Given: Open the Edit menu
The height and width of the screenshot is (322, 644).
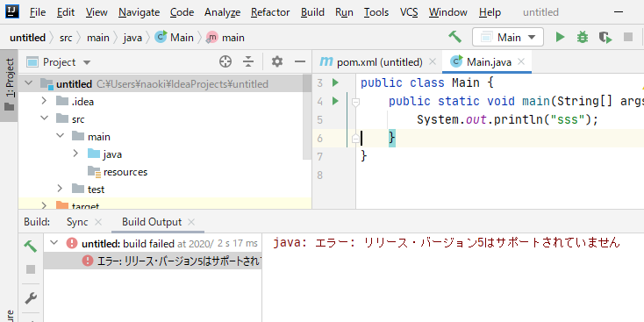Looking at the screenshot, I should [x=66, y=12].
